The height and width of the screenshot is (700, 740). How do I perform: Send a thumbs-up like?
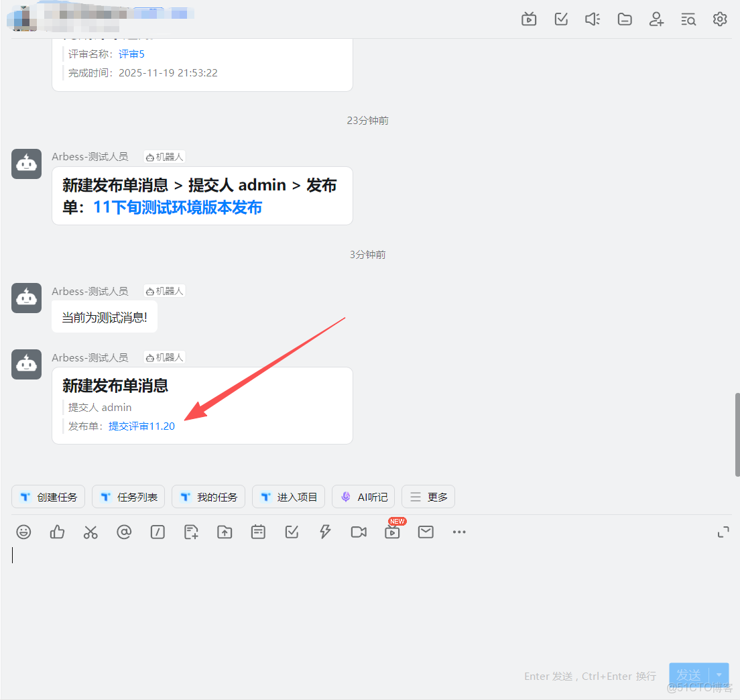[x=57, y=532]
